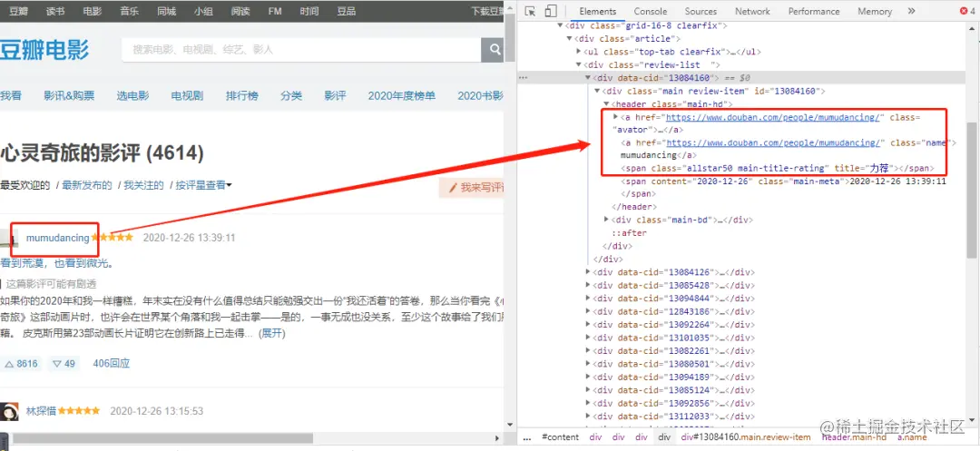Click the downvote 49 button

tap(64, 364)
